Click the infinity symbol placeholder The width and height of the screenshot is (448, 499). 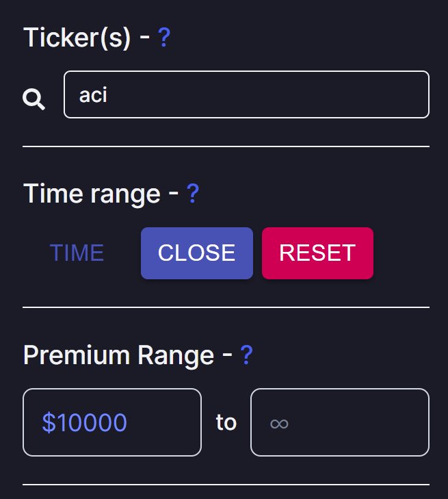point(279,424)
